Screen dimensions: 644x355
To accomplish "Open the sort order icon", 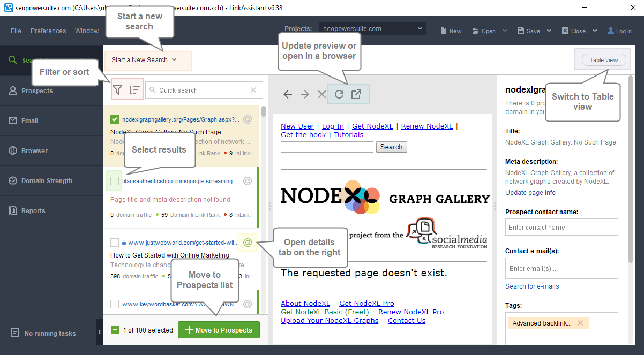I will tap(134, 90).
